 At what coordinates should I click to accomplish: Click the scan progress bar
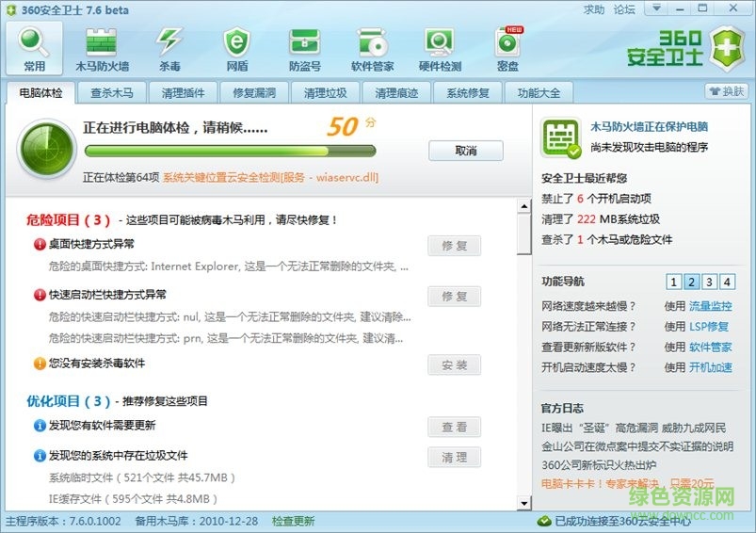(x=230, y=151)
